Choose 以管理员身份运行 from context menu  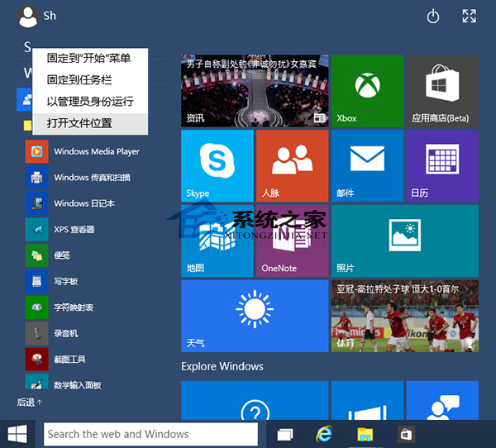(x=90, y=102)
